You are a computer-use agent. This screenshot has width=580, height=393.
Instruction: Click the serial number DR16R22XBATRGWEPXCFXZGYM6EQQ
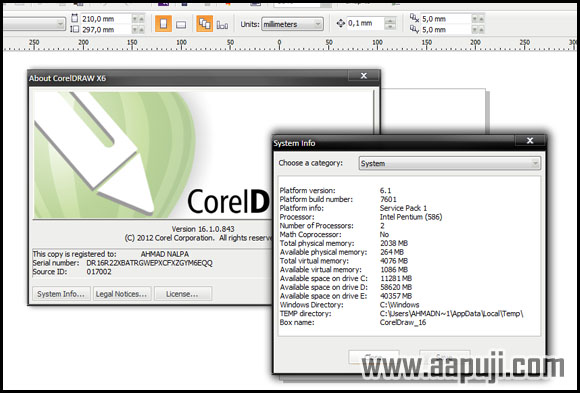[x=149, y=263]
